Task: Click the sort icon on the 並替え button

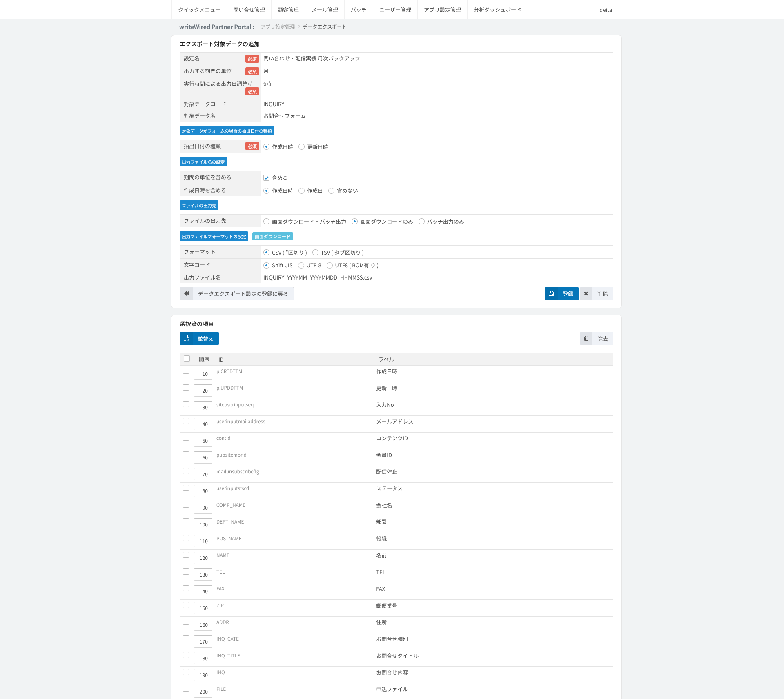Action: tap(186, 338)
